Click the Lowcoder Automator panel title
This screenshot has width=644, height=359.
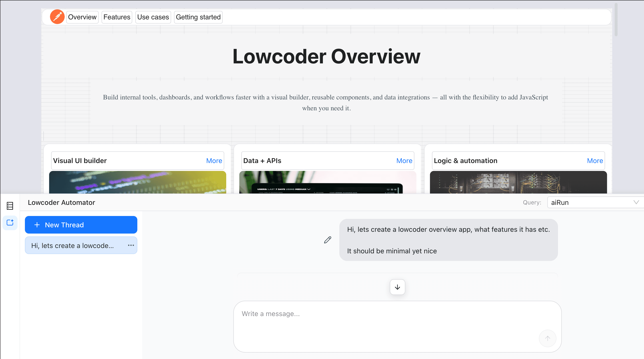point(62,202)
